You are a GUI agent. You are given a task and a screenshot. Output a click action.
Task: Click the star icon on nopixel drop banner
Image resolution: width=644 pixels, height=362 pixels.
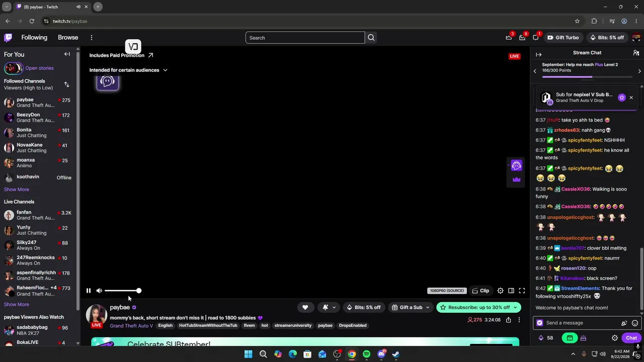[x=622, y=98]
